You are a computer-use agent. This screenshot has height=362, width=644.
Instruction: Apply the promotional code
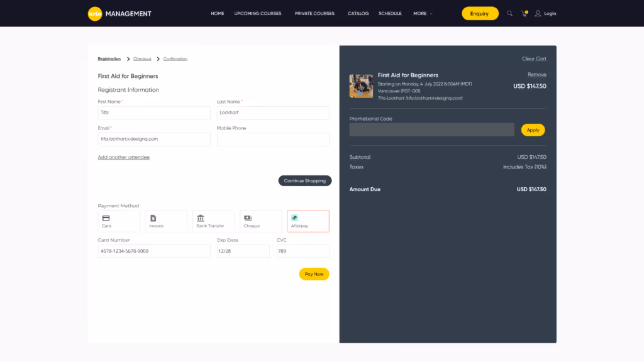point(533,130)
